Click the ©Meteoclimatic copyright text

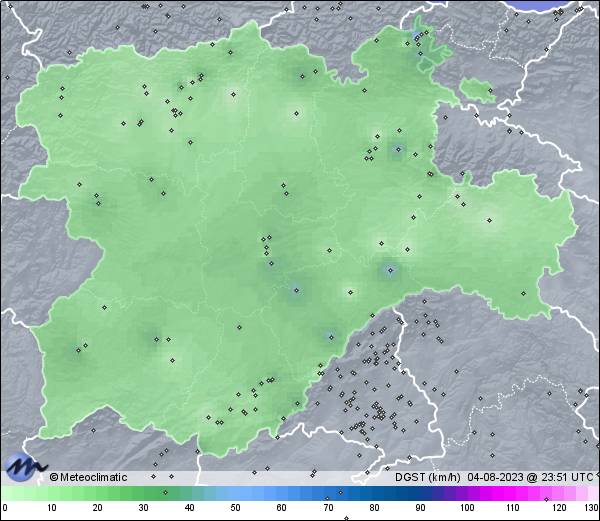tap(88, 477)
